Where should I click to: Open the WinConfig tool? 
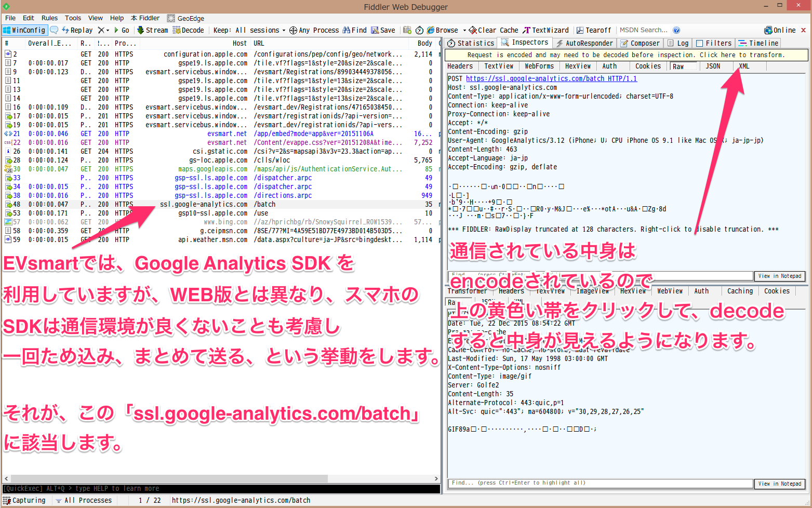tap(24, 30)
